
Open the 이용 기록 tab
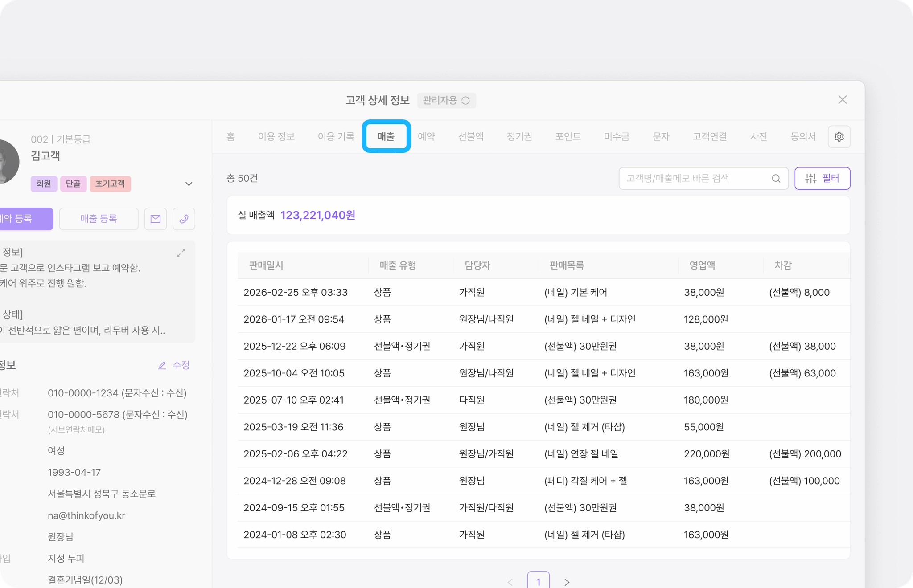tap(336, 136)
